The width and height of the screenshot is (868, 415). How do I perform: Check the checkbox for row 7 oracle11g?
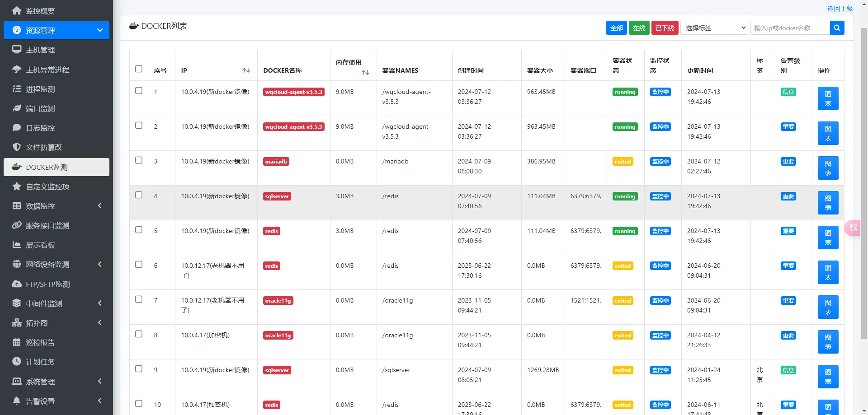point(139,299)
